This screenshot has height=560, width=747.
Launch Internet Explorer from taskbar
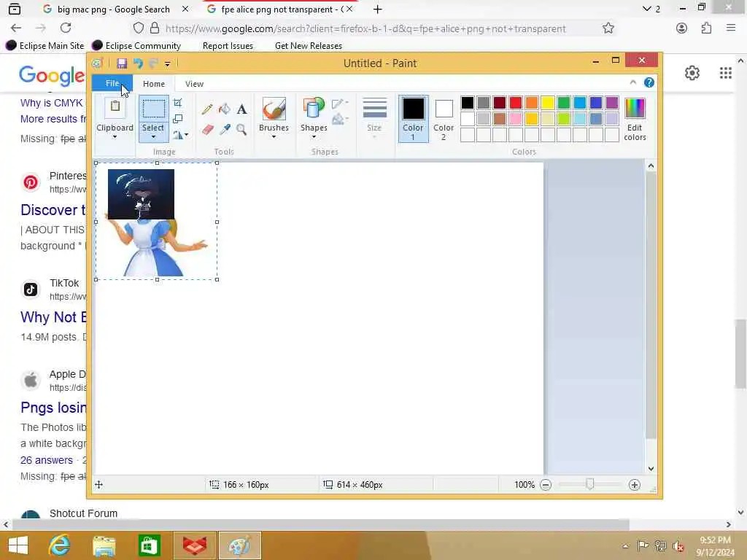click(x=60, y=545)
